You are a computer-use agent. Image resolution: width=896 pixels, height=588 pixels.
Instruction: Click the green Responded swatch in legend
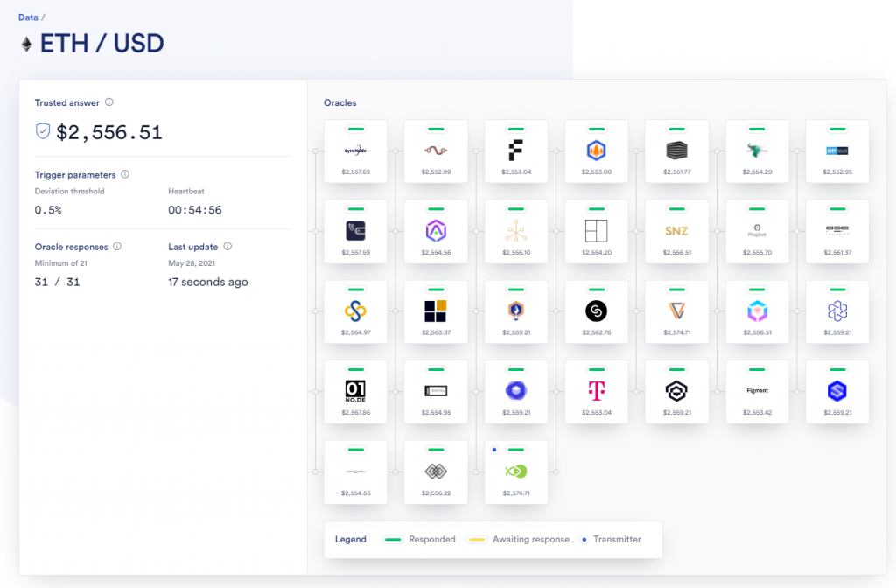[x=393, y=539]
